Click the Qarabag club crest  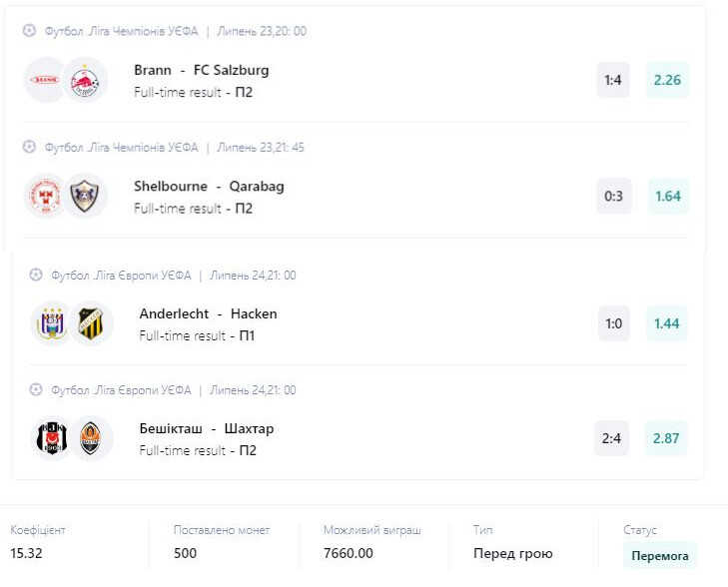click(85, 196)
